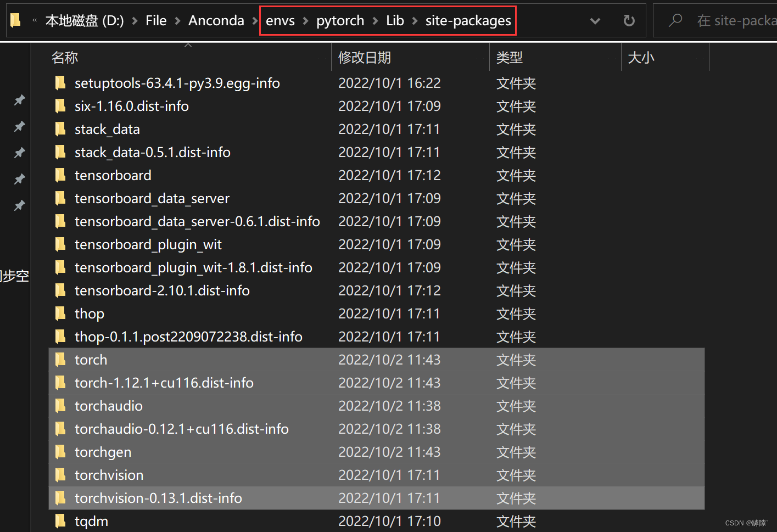Sort by 名称 column header
Viewport: 777px width, 532px height.
click(x=65, y=58)
